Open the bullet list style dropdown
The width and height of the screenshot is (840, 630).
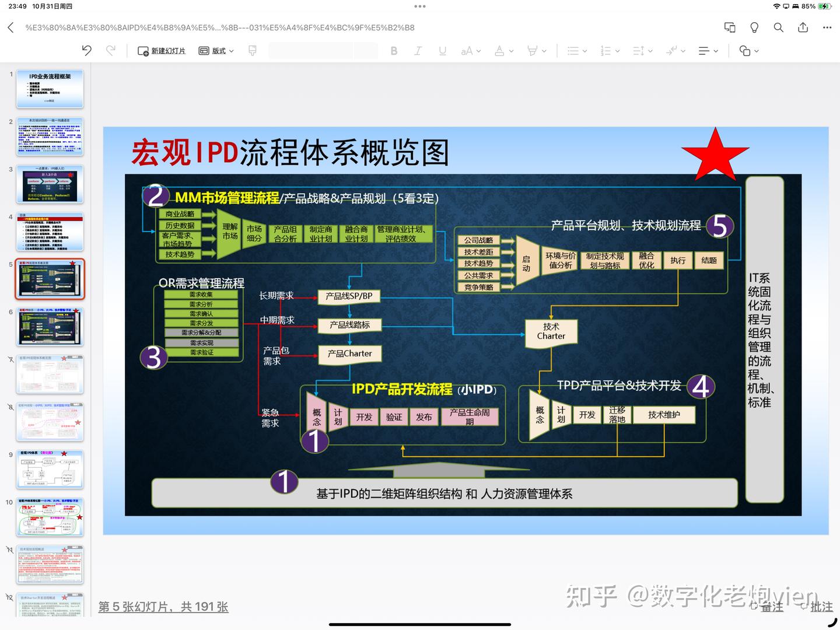[576, 51]
